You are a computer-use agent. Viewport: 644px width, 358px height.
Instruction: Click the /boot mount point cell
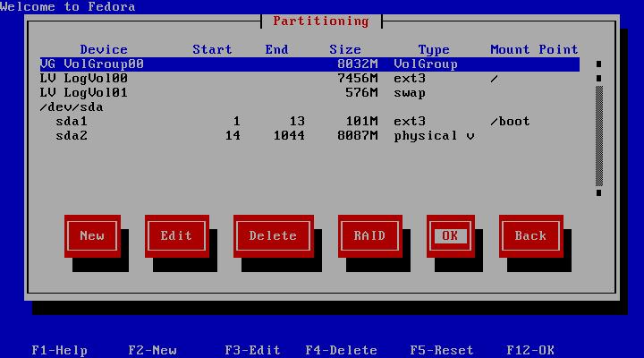pos(510,122)
